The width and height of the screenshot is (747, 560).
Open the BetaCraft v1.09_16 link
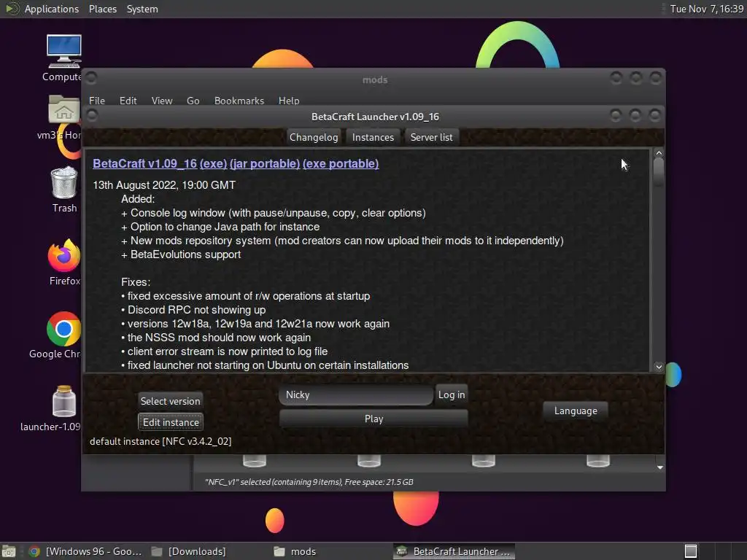[x=145, y=163]
